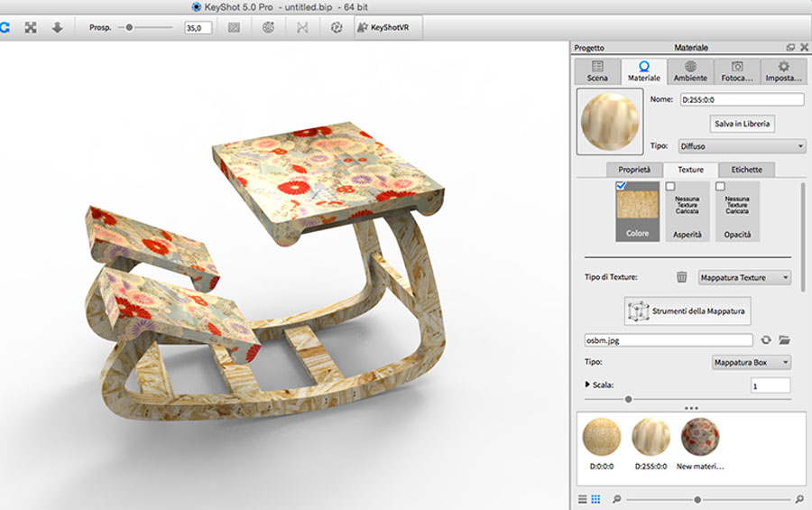Click the large material preview ball
This screenshot has width=812, height=510.
pyautogui.click(x=610, y=121)
